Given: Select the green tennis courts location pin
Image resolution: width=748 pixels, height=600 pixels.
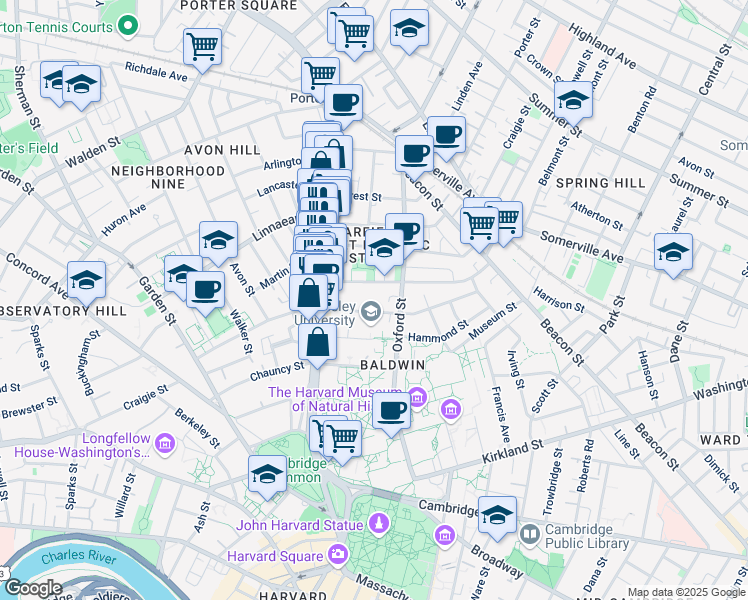Looking at the screenshot, I should (x=127, y=24).
